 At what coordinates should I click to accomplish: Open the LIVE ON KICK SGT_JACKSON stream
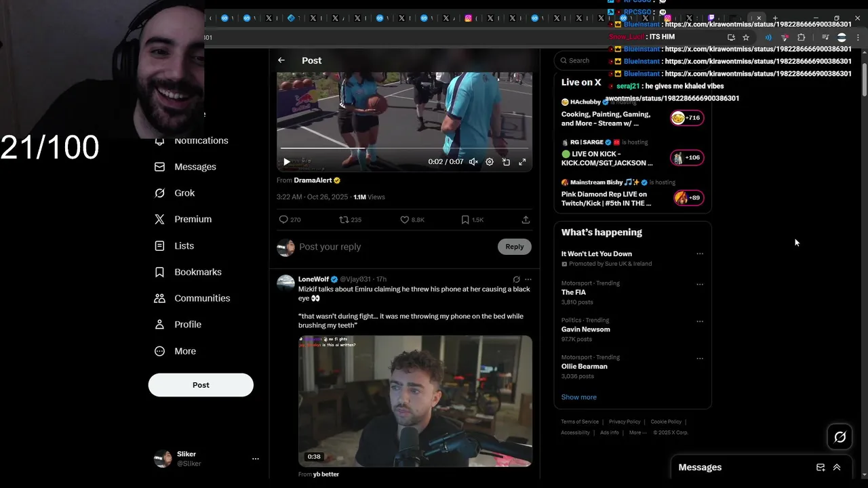(607, 159)
